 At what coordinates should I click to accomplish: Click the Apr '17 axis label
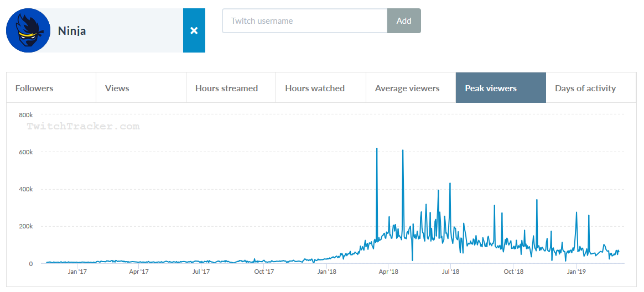[139, 272]
